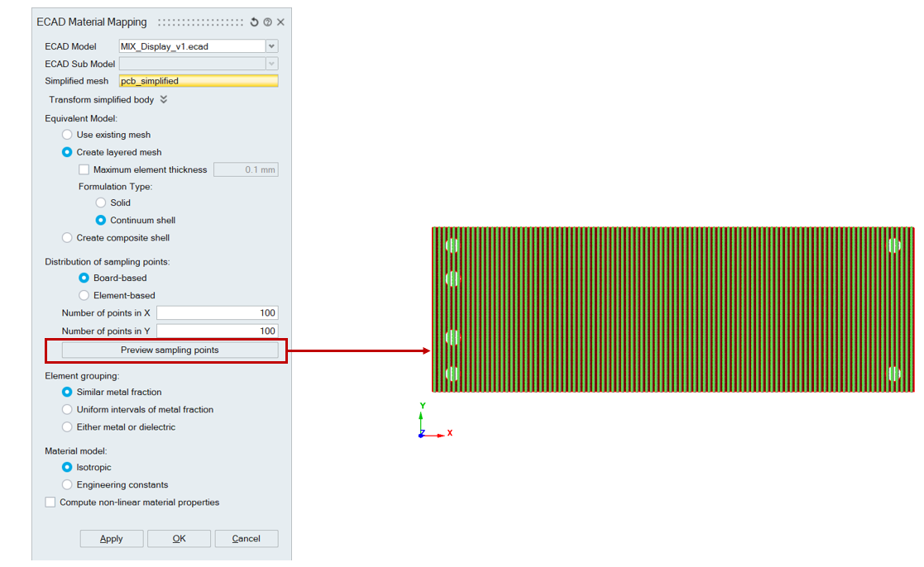Click the reset icon in dialog header
The height and width of the screenshot is (567, 924).
click(255, 22)
